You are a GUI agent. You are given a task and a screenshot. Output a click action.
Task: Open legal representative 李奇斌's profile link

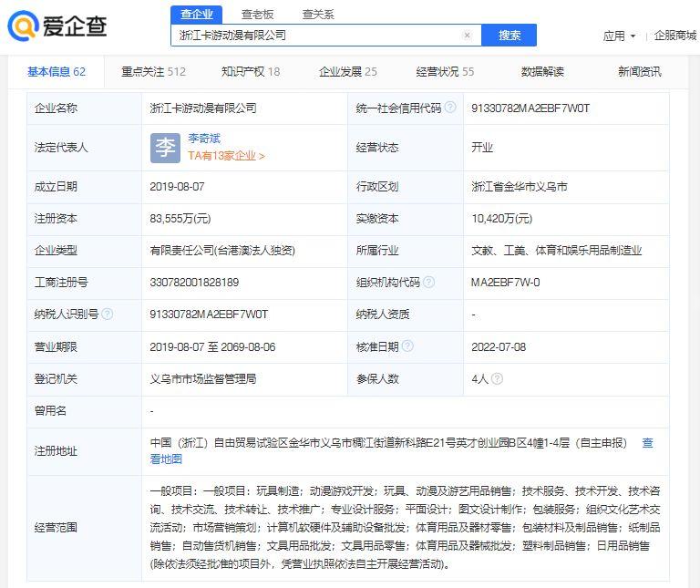(x=204, y=139)
